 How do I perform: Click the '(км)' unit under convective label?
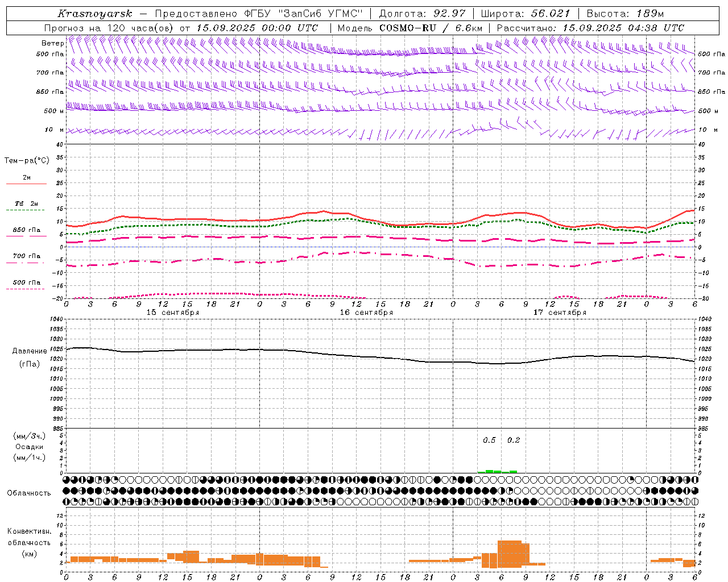[x=30, y=554]
